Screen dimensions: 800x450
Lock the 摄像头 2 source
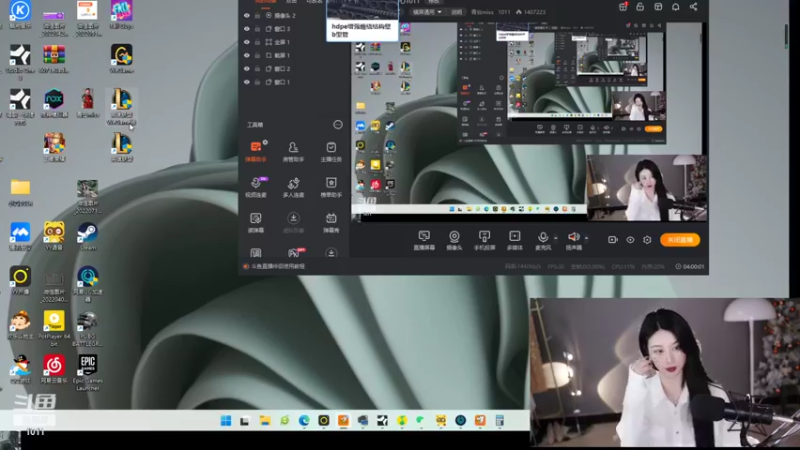point(257,15)
